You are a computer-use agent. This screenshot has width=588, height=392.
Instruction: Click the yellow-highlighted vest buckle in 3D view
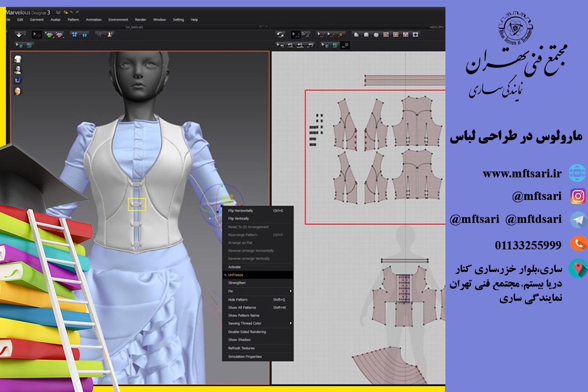(x=137, y=204)
